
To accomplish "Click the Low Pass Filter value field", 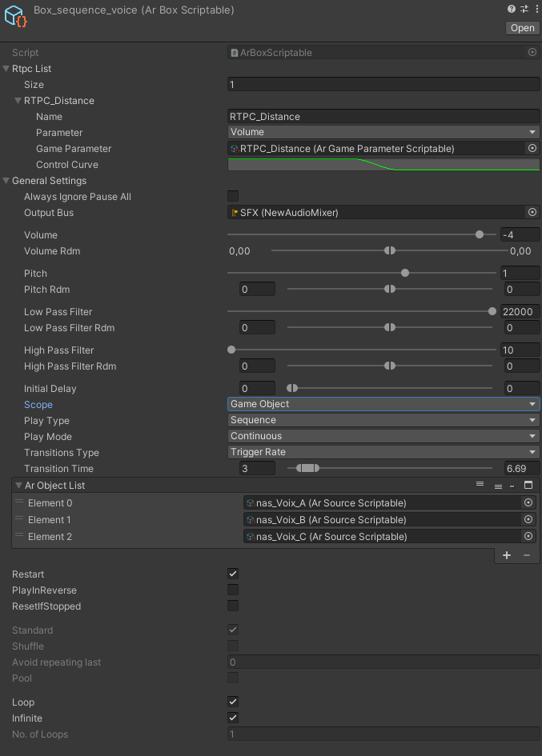I will tap(520, 311).
